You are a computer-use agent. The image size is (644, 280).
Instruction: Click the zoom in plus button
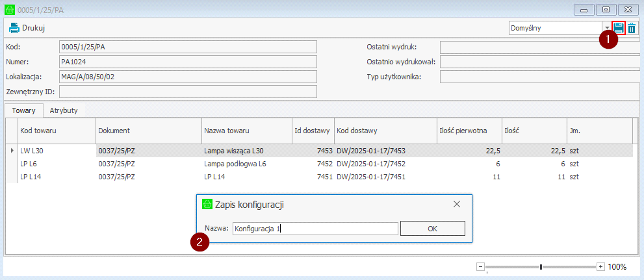pos(600,267)
